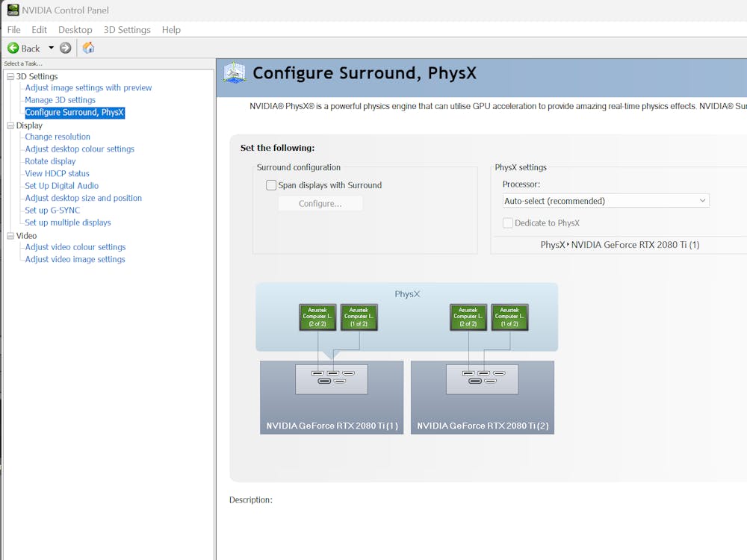Open the Desktop menu
Viewport: 747px width, 560px height.
pos(75,30)
